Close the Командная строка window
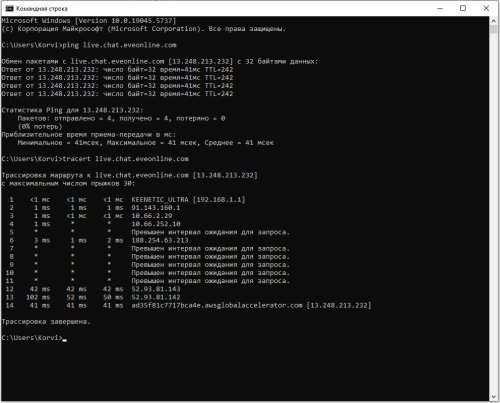The image size is (500, 403). point(486,8)
